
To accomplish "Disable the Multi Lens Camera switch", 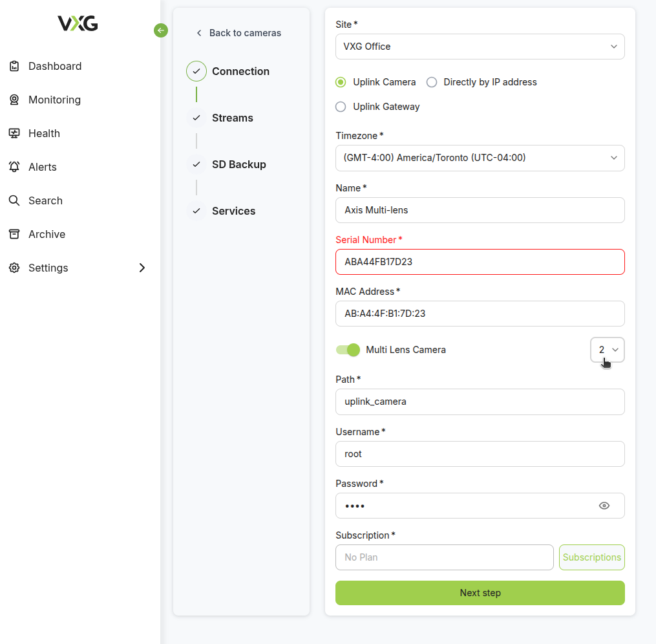I will 348,350.
